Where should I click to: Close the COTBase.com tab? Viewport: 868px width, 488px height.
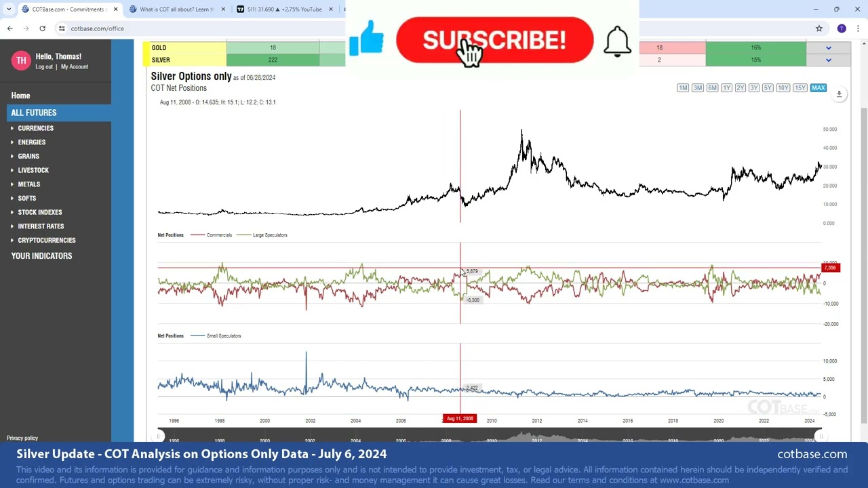click(115, 9)
